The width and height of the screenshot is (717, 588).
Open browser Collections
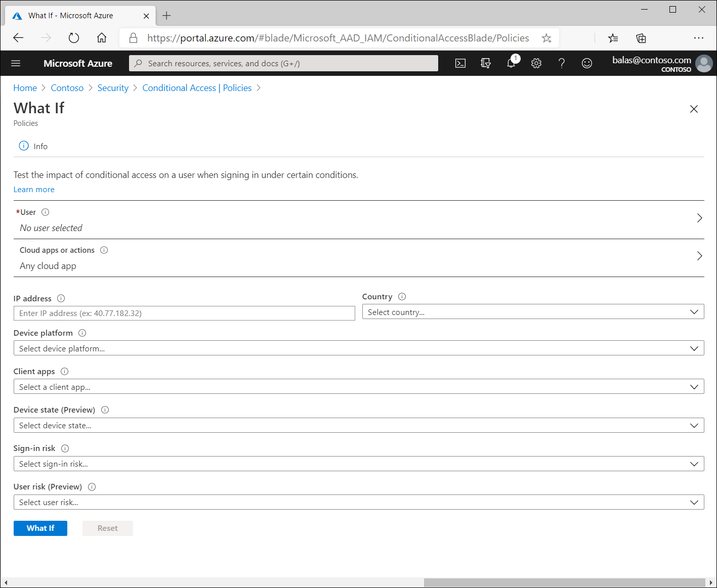641,38
